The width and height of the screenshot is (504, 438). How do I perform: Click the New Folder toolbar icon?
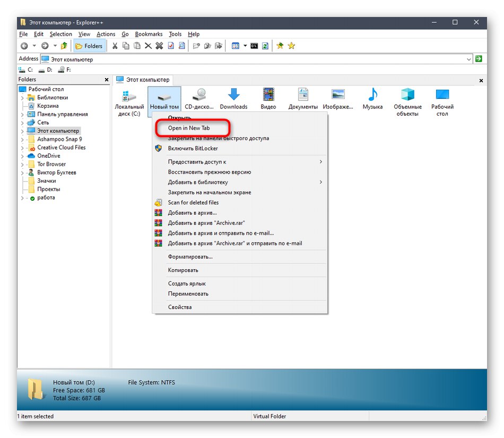pyautogui.click(x=196, y=46)
